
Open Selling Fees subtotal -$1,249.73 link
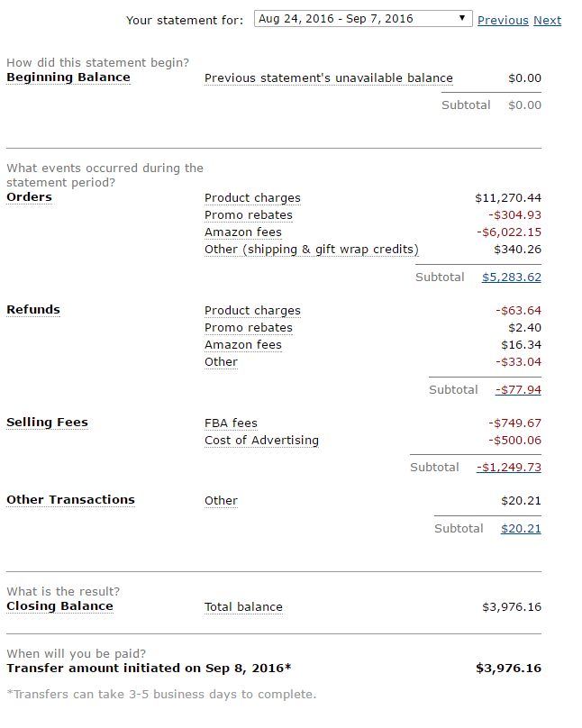coord(509,468)
